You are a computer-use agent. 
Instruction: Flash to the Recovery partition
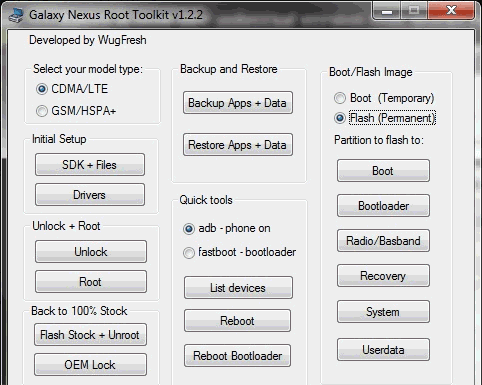coord(383,276)
